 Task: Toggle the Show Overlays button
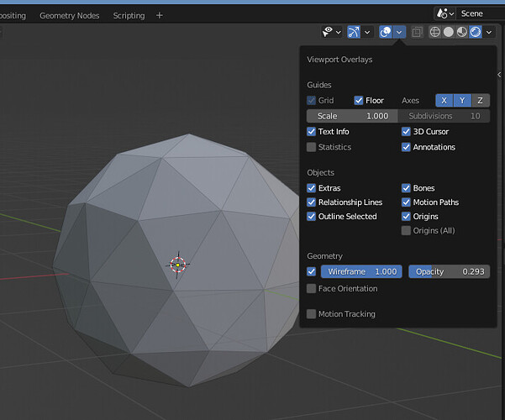pos(385,32)
